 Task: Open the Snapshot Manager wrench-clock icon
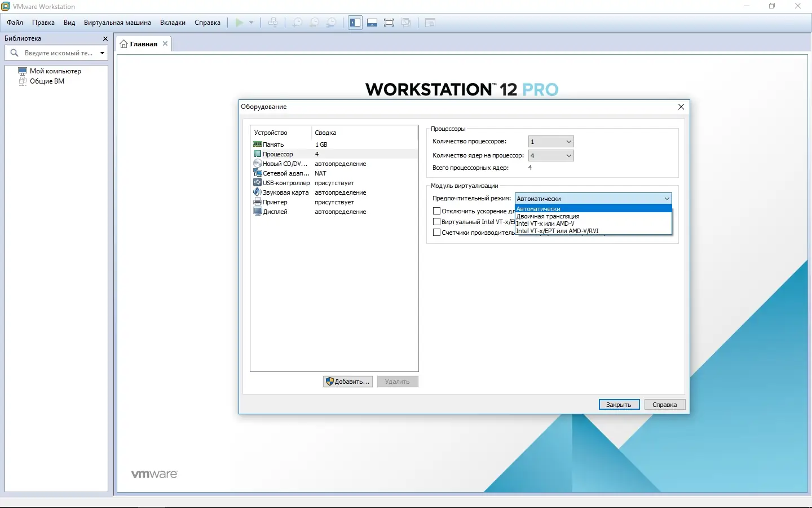point(332,23)
